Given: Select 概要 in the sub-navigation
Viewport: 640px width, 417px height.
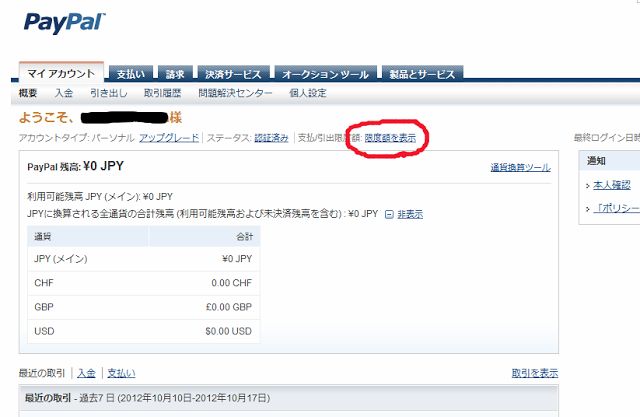Looking at the screenshot, I should point(28,93).
